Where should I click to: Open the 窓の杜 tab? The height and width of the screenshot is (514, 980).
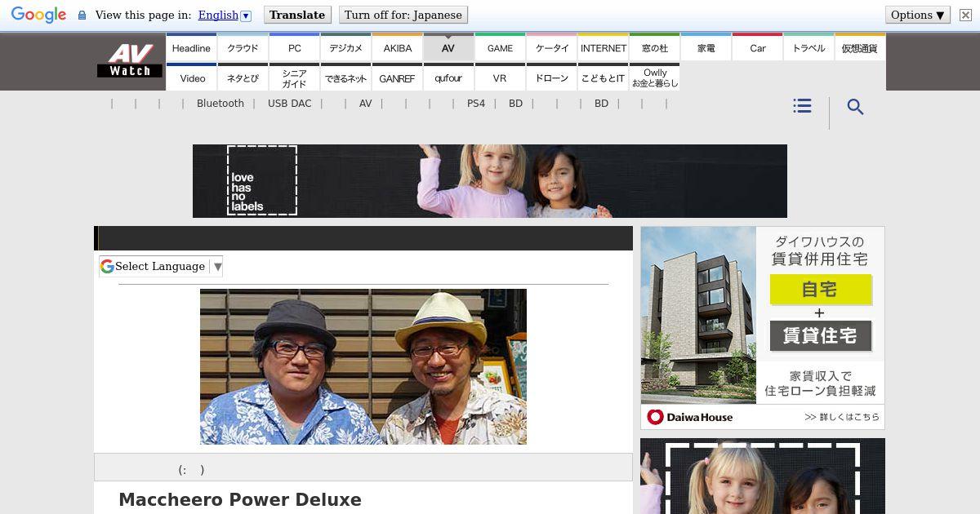(654, 47)
